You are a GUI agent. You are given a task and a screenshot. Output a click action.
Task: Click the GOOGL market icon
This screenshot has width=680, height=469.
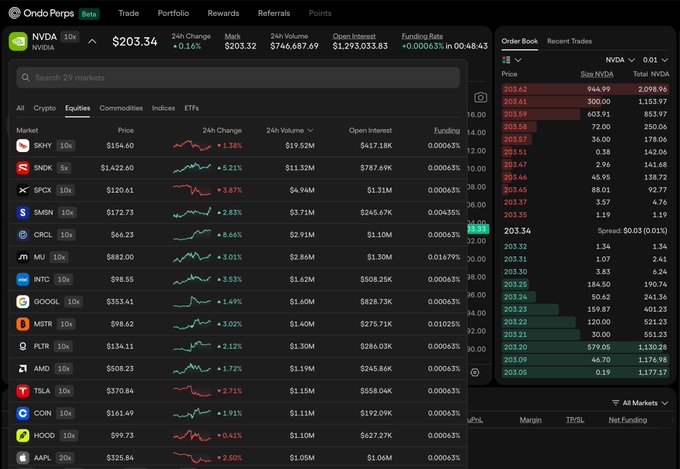tap(23, 302)
